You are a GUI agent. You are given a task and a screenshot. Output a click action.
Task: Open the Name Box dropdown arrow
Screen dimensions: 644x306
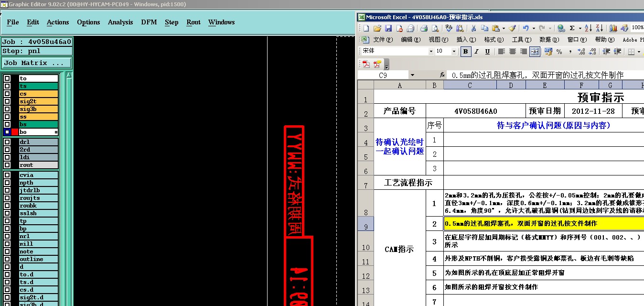(x=412, y=75)
